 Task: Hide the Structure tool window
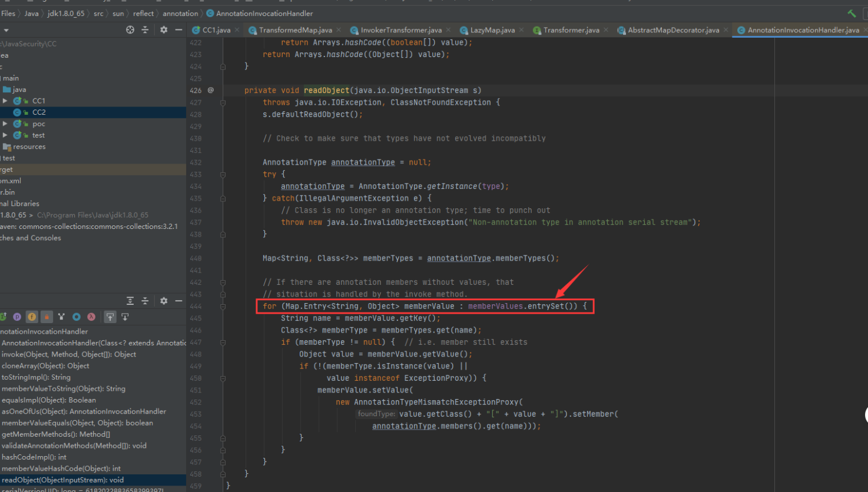tap(178, 301)
